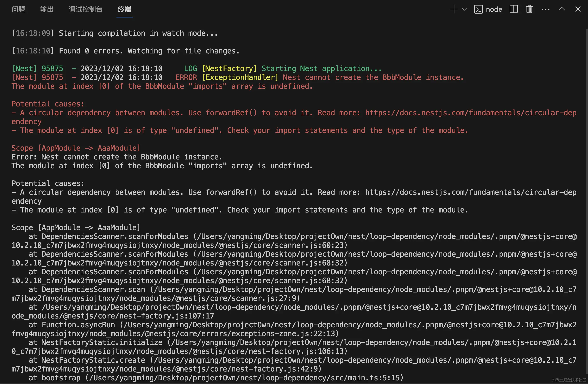Open src/main.ts:5:15 bootstrap link
Image resolution: width=588 pixels, height=384 pixels.
coord(244,378)
